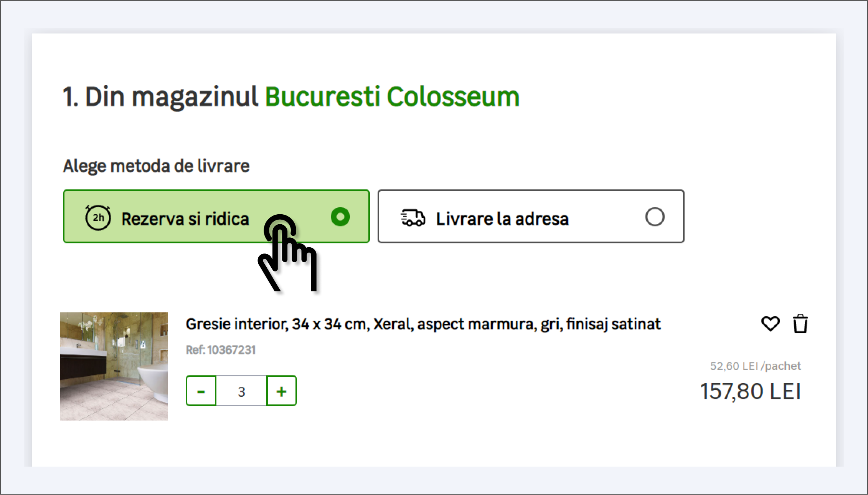Open the bathroom tile product thumbnail
The width and height of the screenshot is (868, 495).
[x=114, y=365]
